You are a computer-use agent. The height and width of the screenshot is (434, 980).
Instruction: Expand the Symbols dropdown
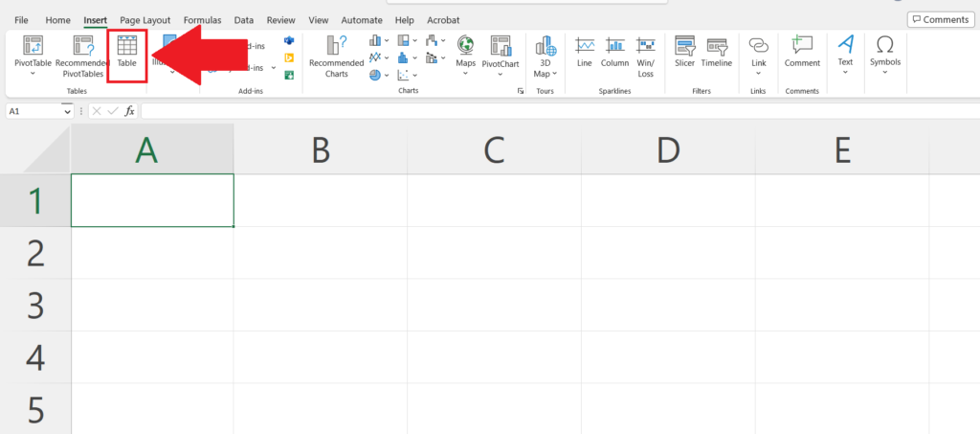(885, 73)
